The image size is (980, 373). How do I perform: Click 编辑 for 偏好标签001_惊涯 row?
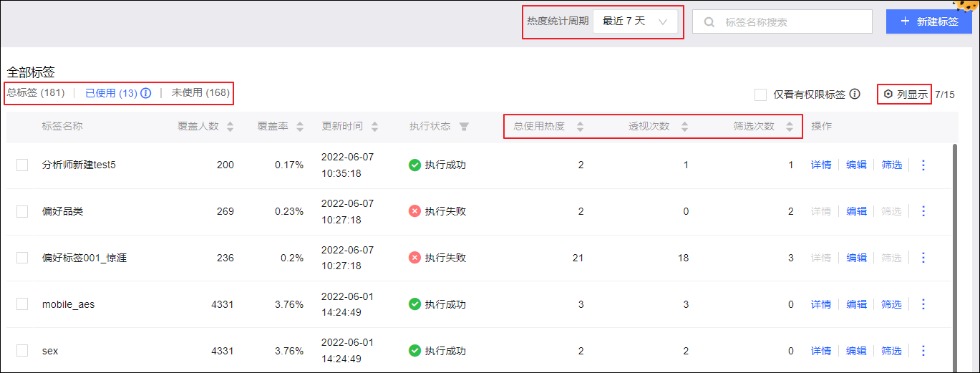(x=856, y=258)
